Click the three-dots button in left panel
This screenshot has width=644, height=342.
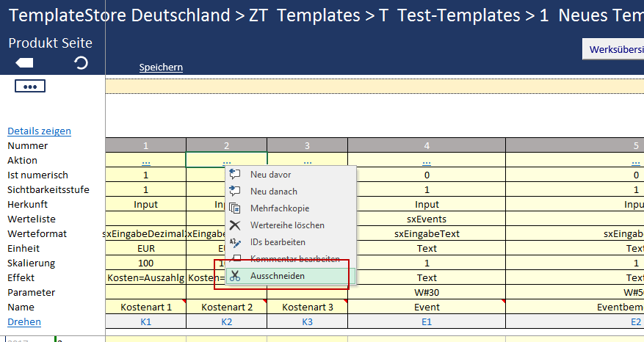click(30, 87)
